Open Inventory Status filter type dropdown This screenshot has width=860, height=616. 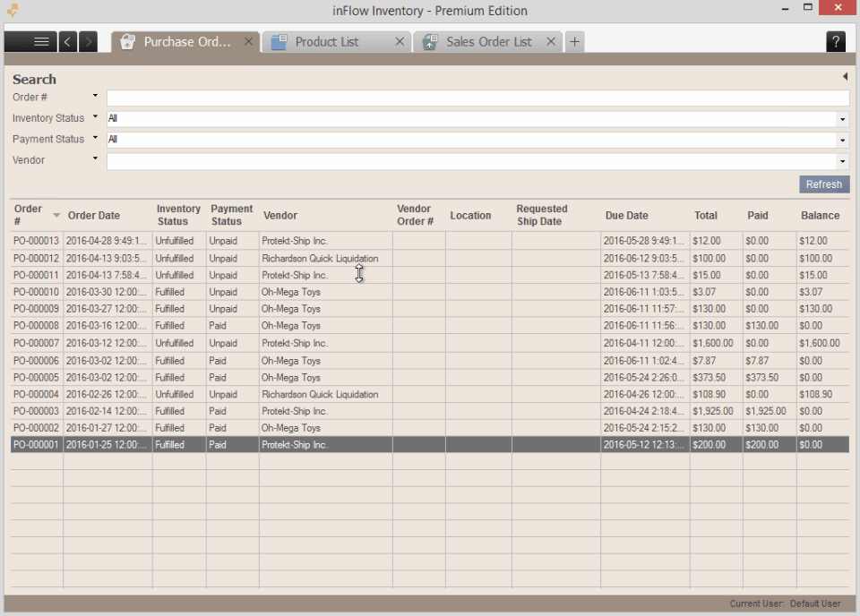tap(96, 116)
